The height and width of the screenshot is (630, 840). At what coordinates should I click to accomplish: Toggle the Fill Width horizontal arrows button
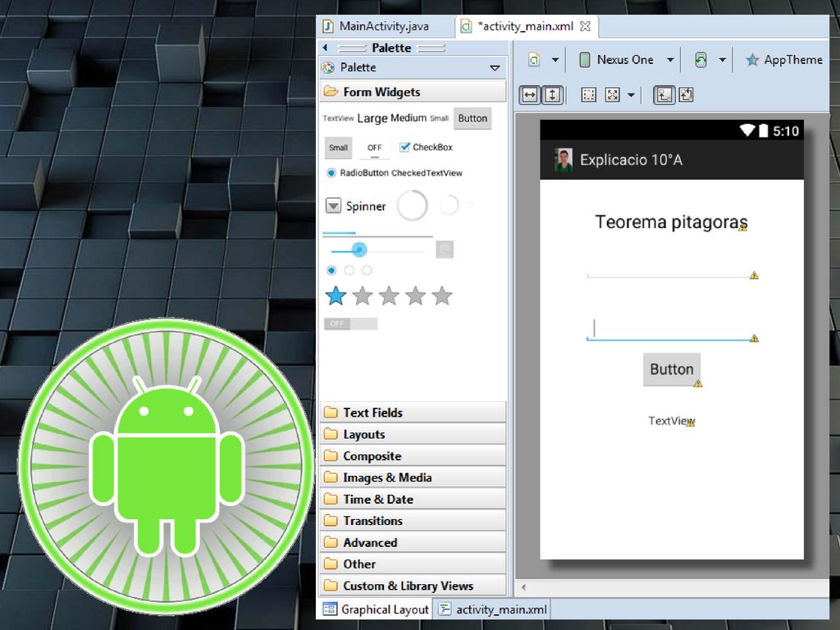click(530, 95)
